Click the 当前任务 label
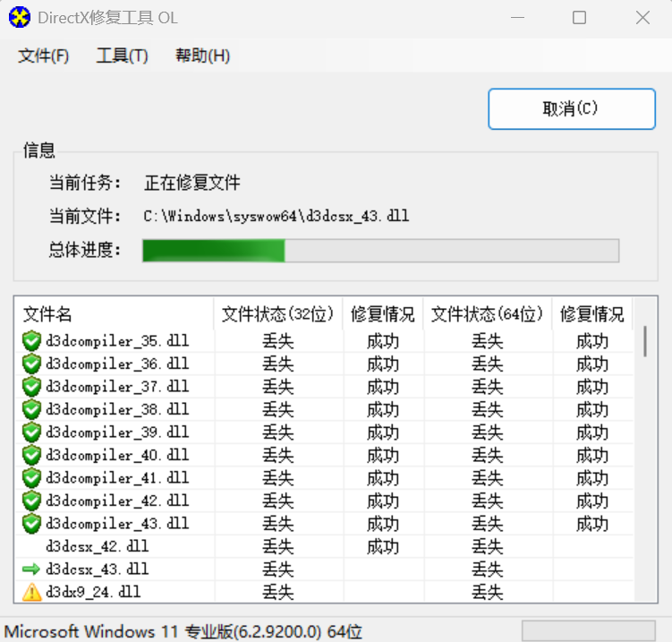The height and width of the screenshot is (642, 672). 85,184
